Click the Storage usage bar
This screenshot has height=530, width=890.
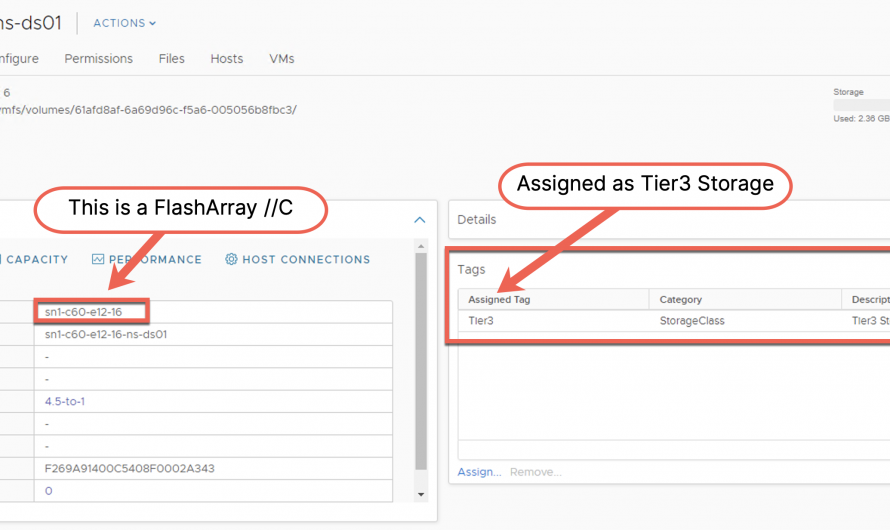(x=862, y=105)
